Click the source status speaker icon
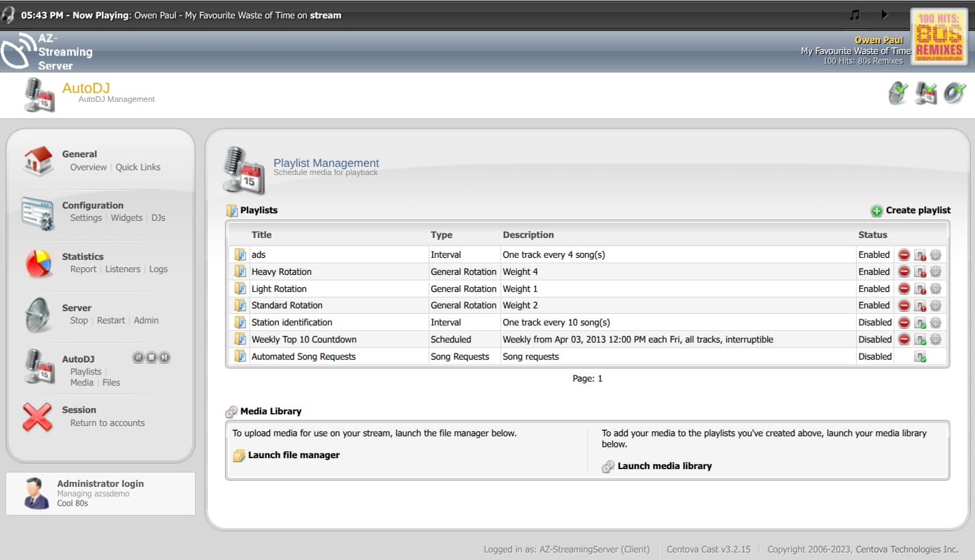 [954, 93]
